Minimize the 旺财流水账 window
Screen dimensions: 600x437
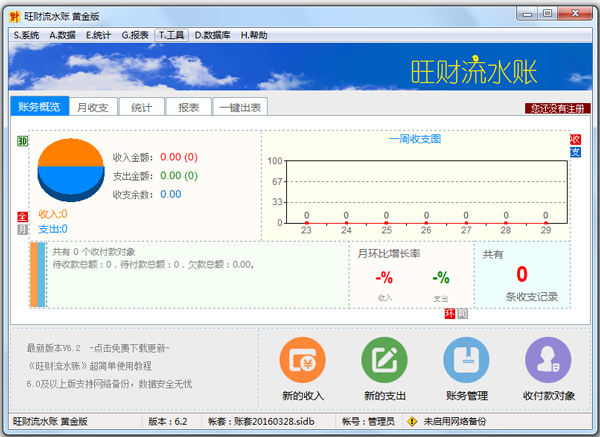pos(527,13)
